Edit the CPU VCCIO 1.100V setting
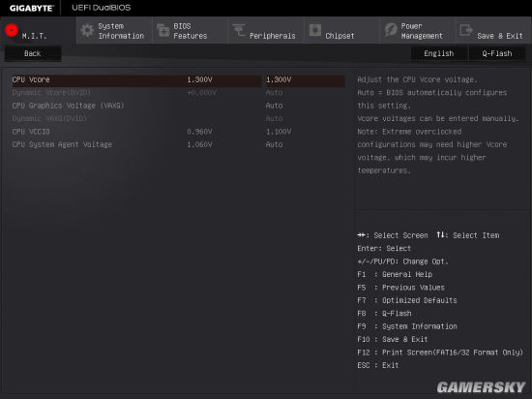The image size is (532, 399). [279, 132]
